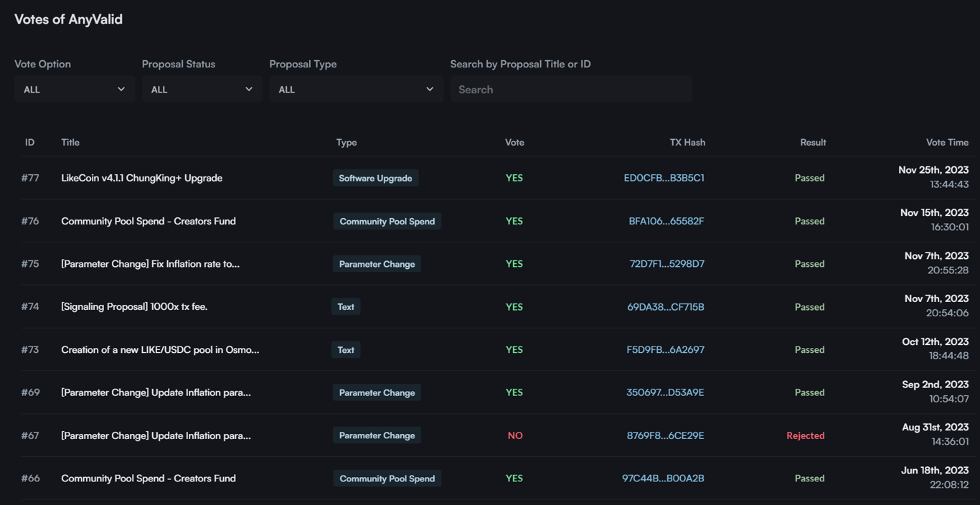The width and height of the screenshot is (980, 505).
Task: Click vote time Oct 12th, 2023
Action: click(936, 342)
